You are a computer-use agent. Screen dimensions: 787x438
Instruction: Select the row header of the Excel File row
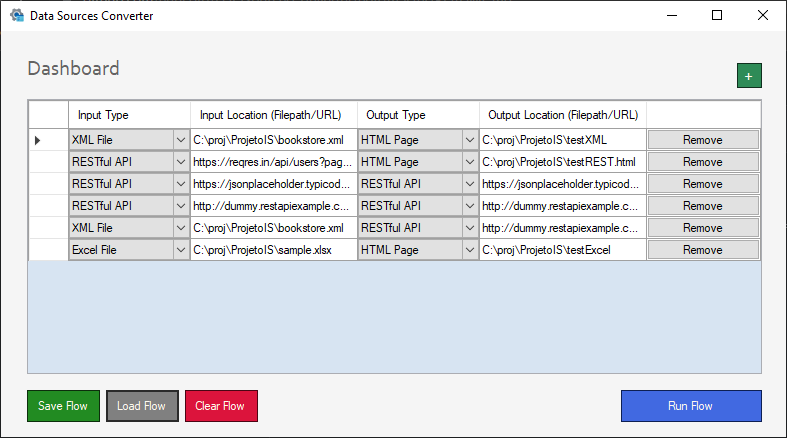[x=49, y=250]
